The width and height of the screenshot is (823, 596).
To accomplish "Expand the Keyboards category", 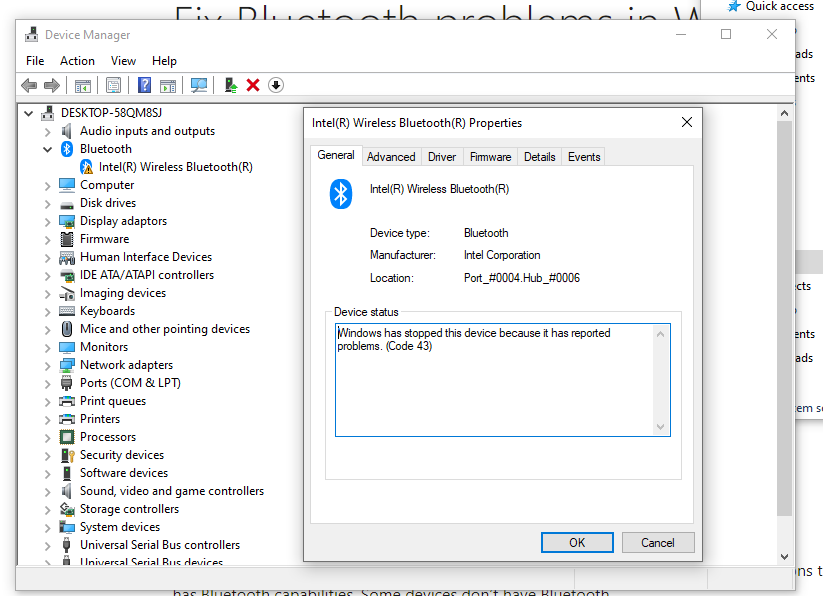I will 47,312.
